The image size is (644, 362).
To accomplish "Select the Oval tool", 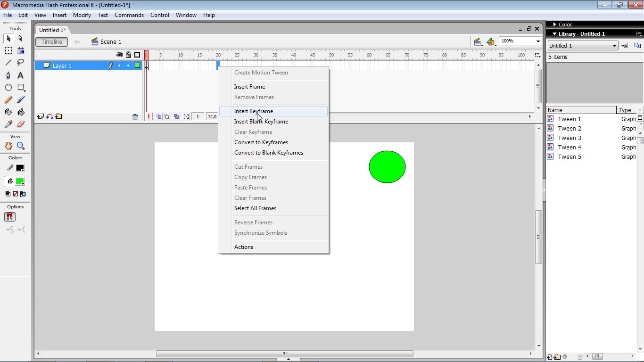I will [8, 88].
